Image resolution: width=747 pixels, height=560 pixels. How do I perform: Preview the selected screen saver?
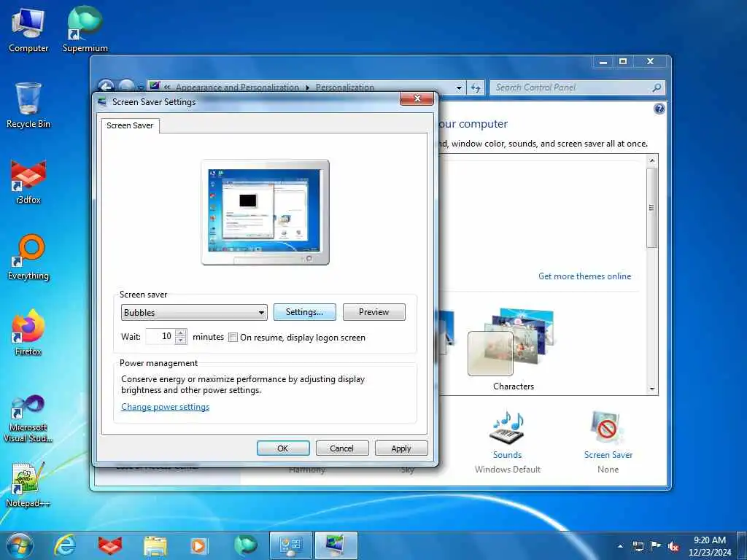(374, 312)
